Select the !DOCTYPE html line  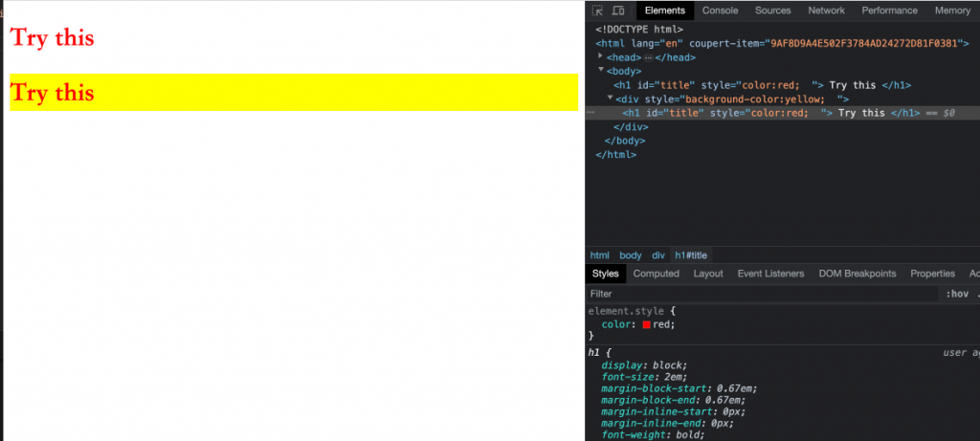[638, 30]
